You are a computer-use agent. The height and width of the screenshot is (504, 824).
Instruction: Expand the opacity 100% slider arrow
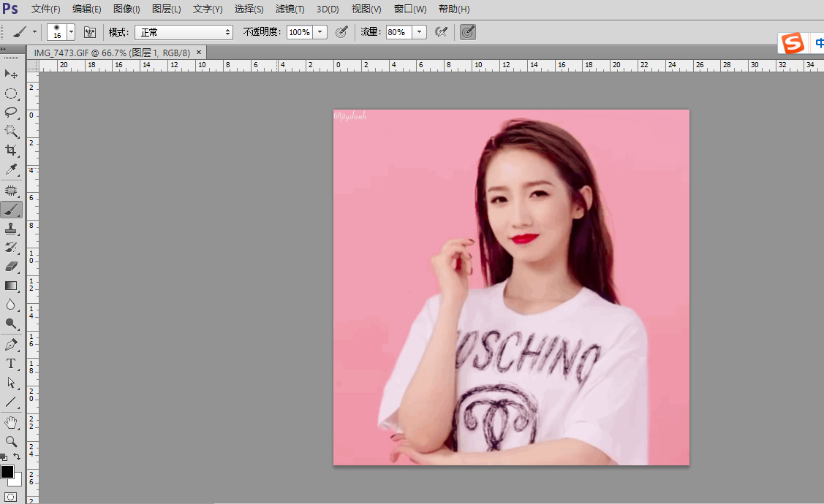(320, 32)
